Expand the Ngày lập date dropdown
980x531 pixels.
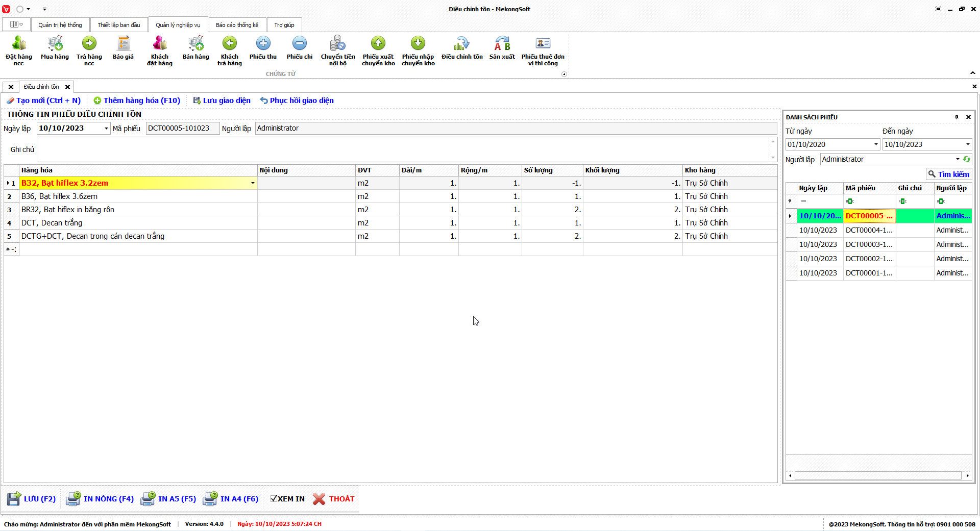point(106,129)
